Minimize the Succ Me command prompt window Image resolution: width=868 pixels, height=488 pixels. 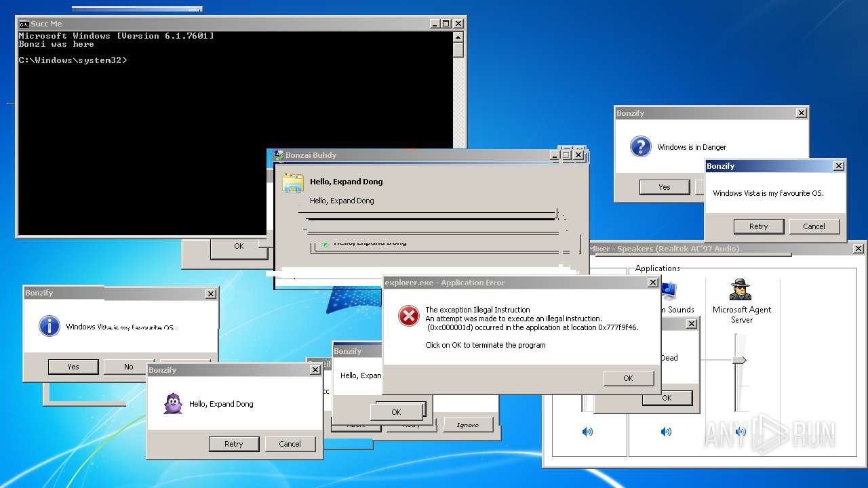click(435, 24)
